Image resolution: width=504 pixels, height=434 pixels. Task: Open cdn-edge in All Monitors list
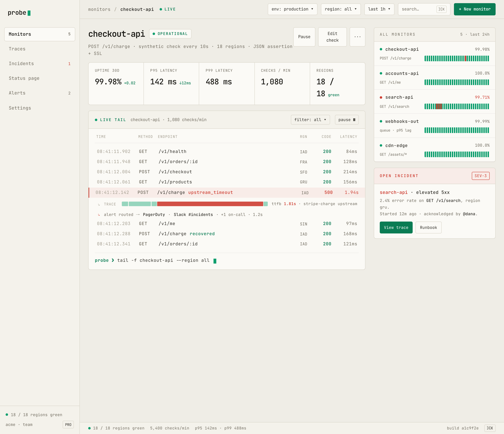(434, 150)
